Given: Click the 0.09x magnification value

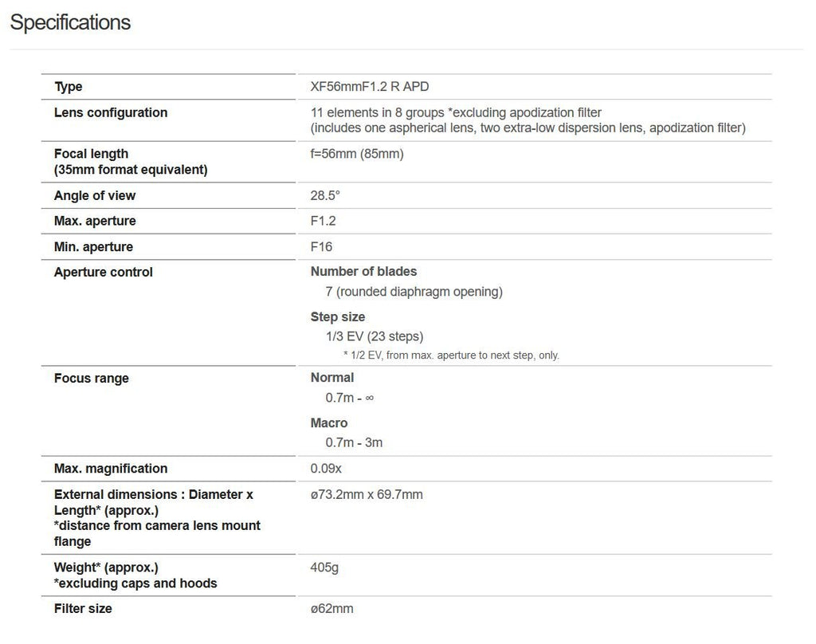Looking at the screenshot, I should [x=326, y=469].
